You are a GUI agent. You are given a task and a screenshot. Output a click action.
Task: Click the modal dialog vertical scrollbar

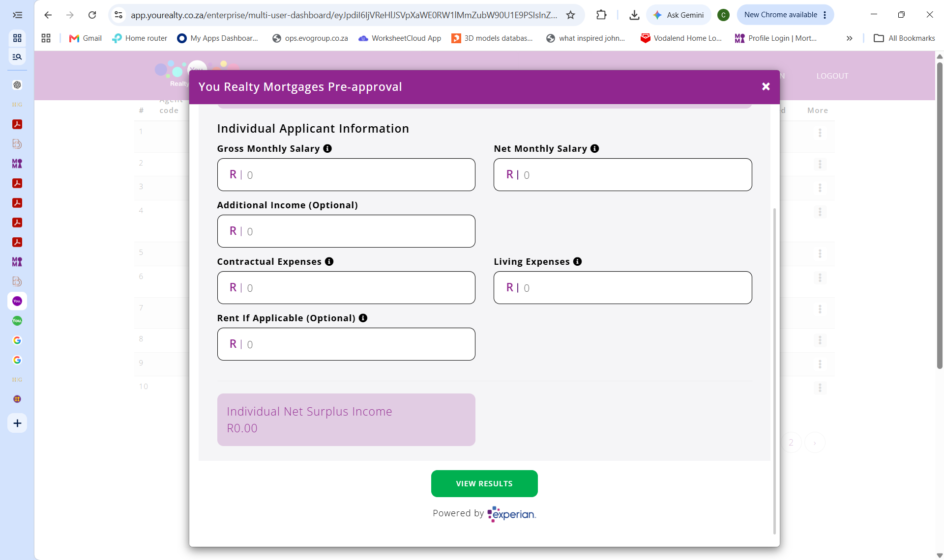click(774, 371)
